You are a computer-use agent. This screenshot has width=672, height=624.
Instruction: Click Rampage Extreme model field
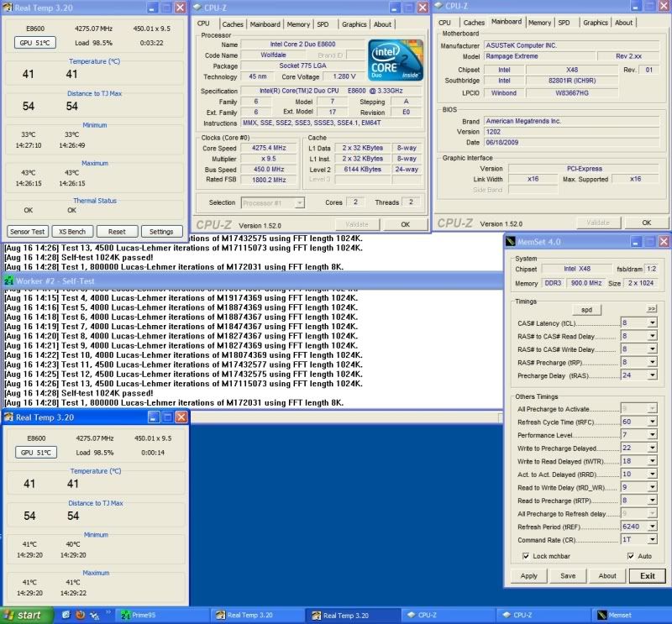pos(539,56)
